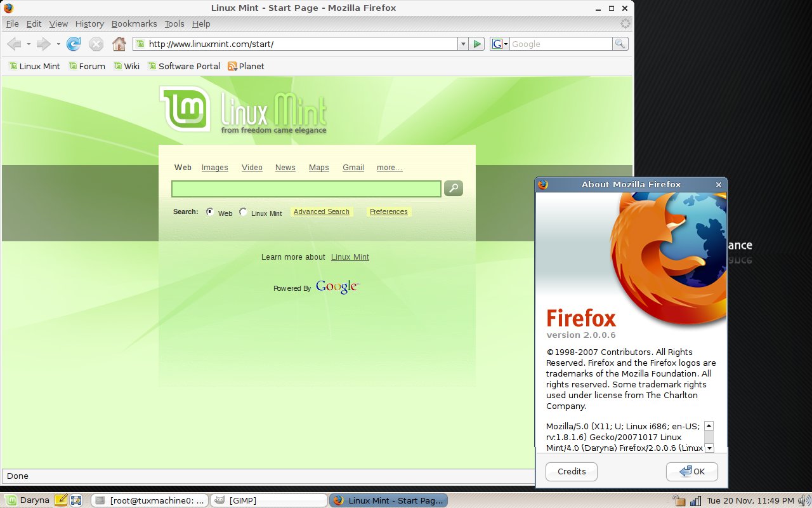Click the Planet RSS feed bookmark icon

[232, 66]
